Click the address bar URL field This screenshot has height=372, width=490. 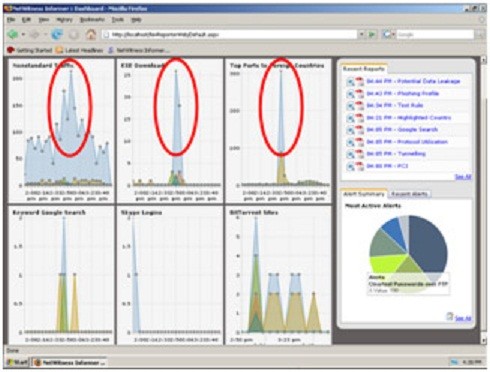point(230,34)
